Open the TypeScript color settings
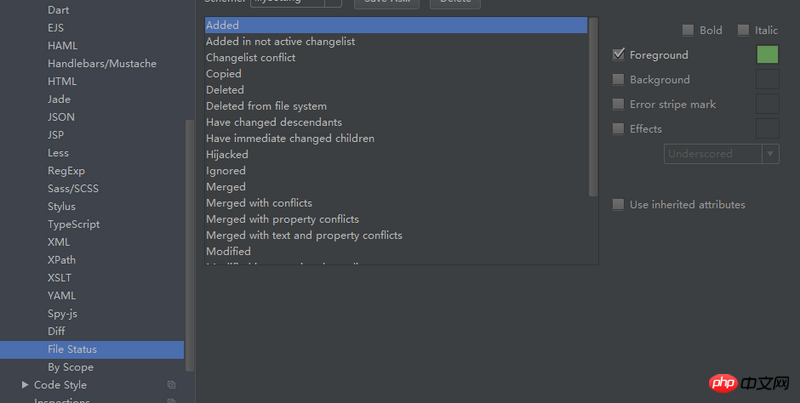 coord(73,224)
